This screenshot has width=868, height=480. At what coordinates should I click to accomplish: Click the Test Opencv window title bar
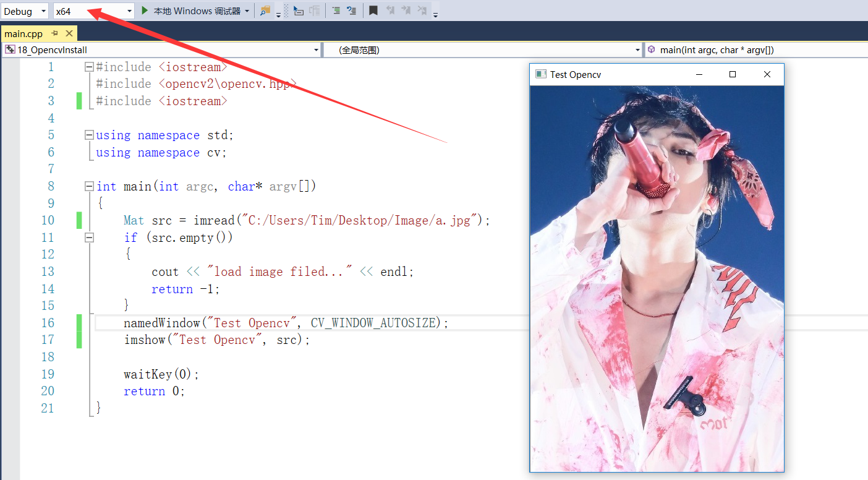point(618,74)
